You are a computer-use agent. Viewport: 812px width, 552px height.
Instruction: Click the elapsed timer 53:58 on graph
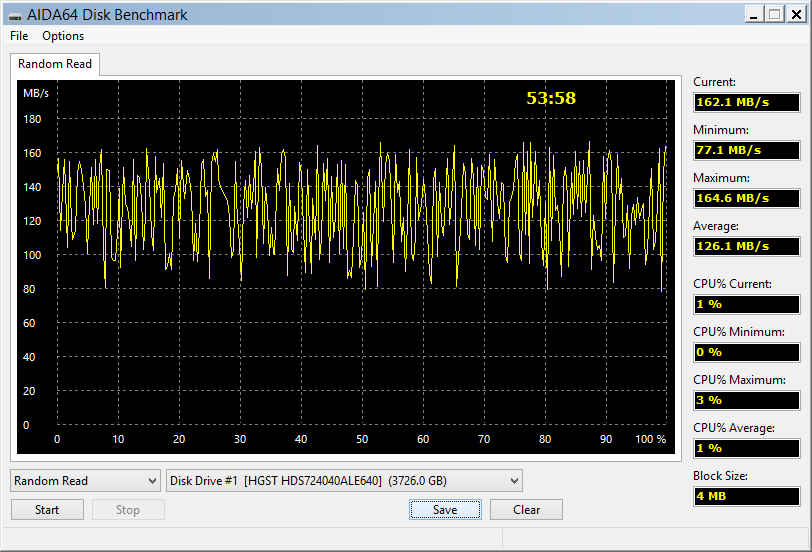click(x=551, y=98)
